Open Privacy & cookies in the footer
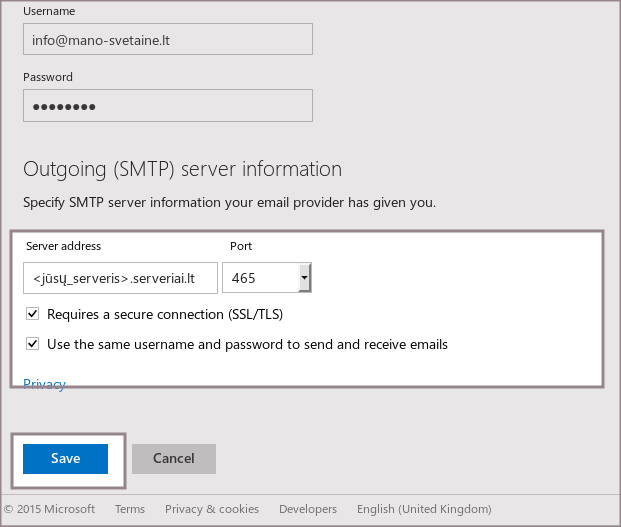The width and height of the screenshot is (621, 527). [x=212, y=509]
